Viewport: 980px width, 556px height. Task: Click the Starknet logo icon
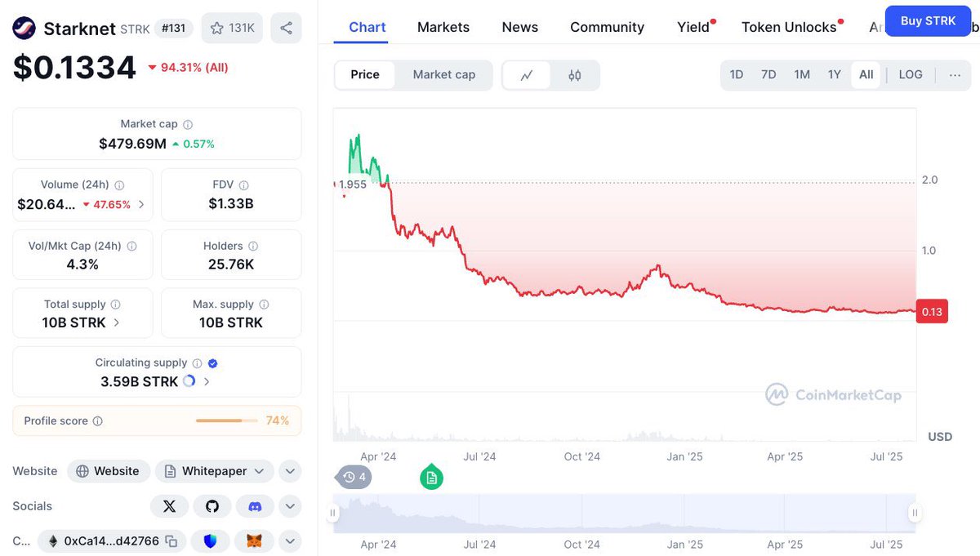coord(24,29)
